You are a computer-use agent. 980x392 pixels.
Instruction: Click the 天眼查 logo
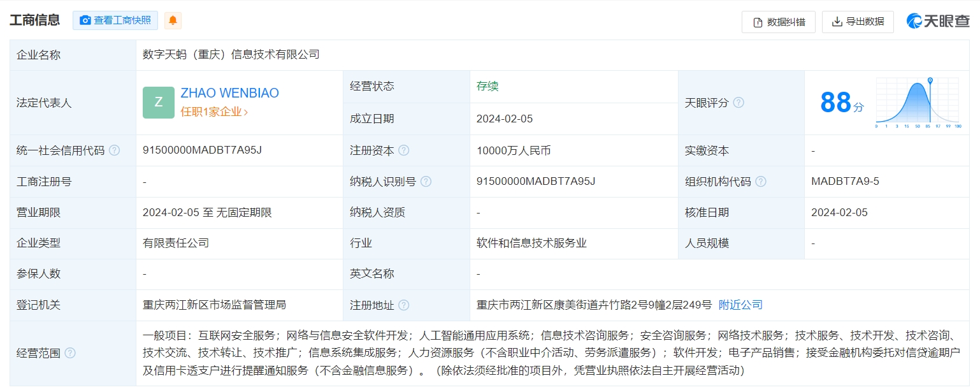[939, 20]
